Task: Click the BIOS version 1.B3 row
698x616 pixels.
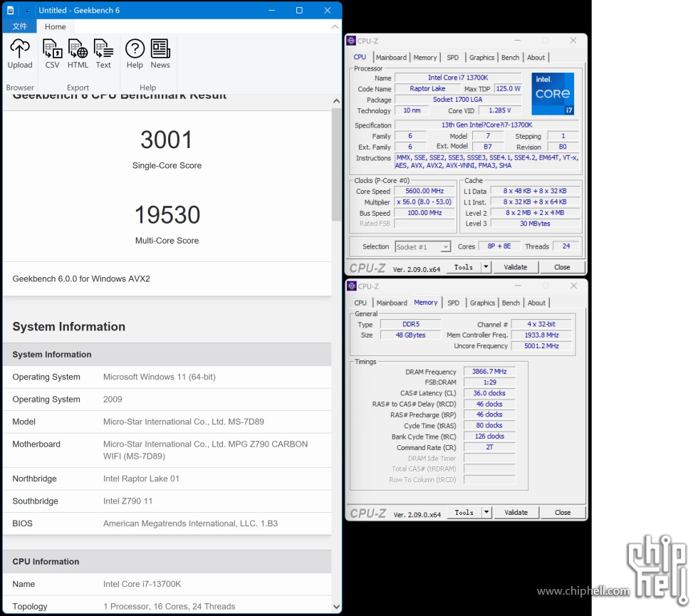Action: [x=167, y=523]
